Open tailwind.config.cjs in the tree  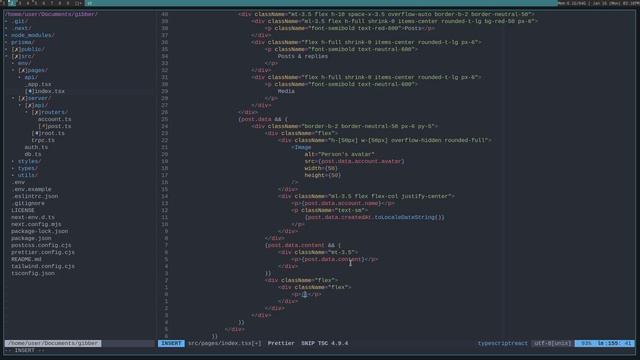tap(43, 266)
